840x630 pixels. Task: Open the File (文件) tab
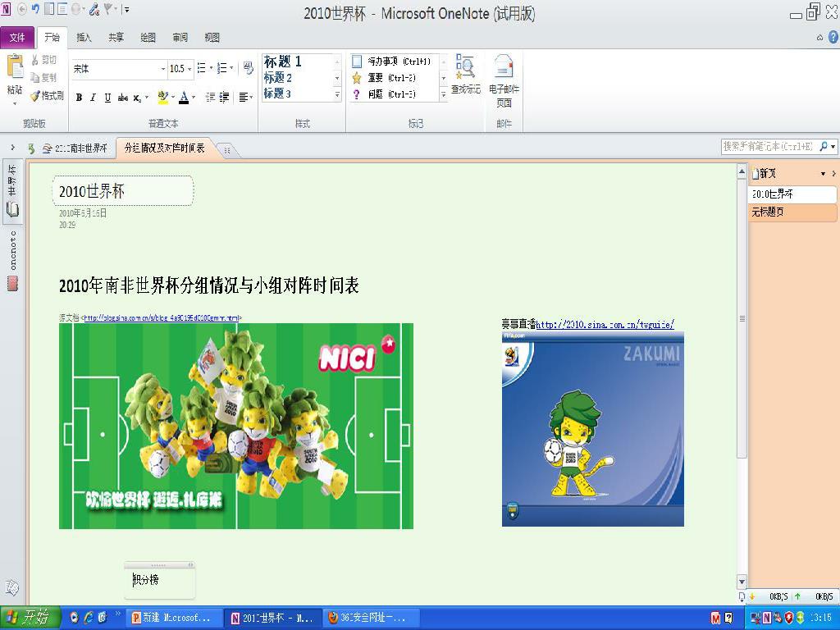coord(17,38)
